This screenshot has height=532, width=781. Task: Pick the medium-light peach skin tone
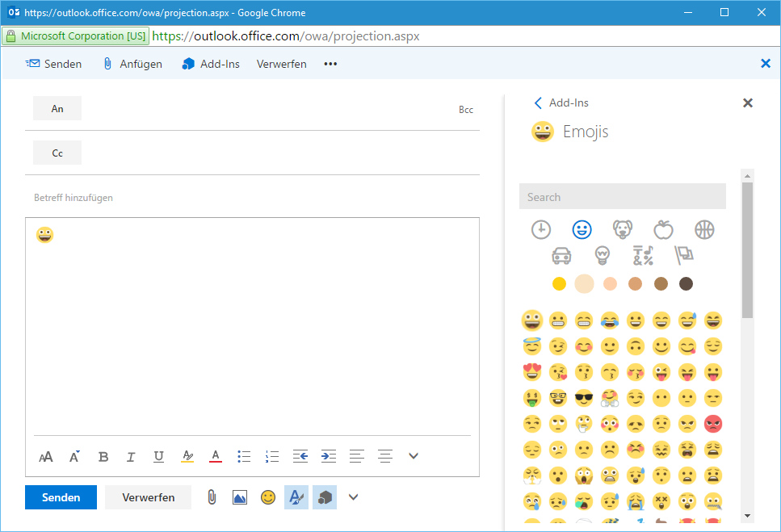610,283
